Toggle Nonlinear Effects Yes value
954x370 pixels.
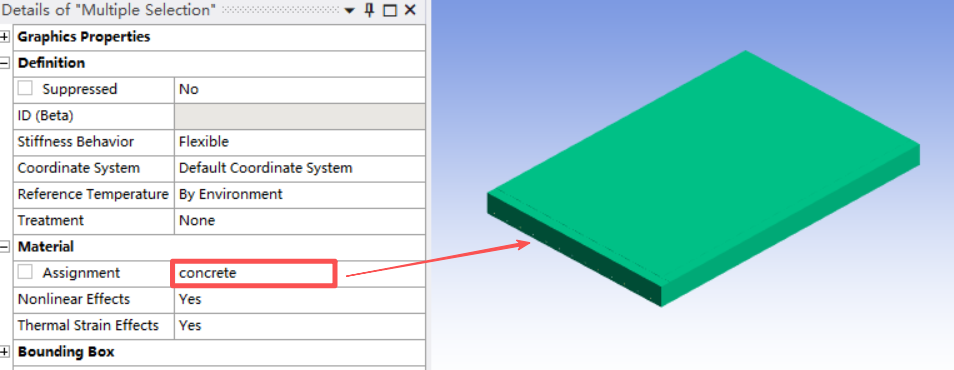300,299
